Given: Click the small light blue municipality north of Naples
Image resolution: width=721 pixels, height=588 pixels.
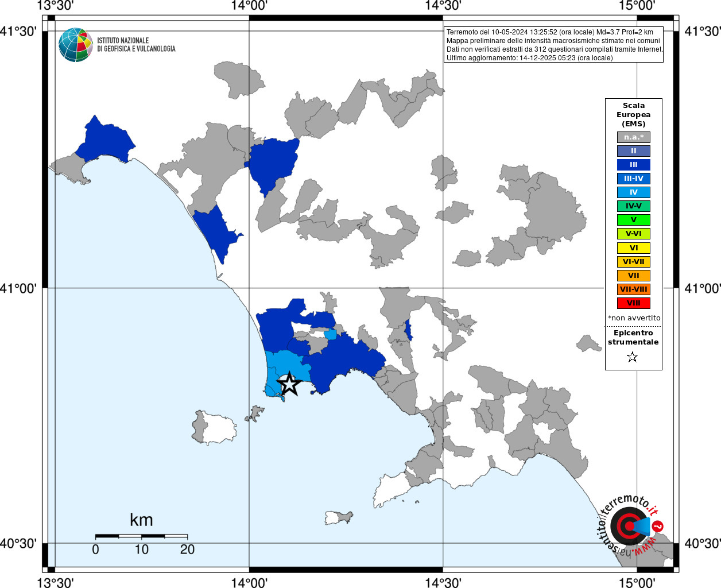Looking at the screenshot, I should tap(330, 335).
